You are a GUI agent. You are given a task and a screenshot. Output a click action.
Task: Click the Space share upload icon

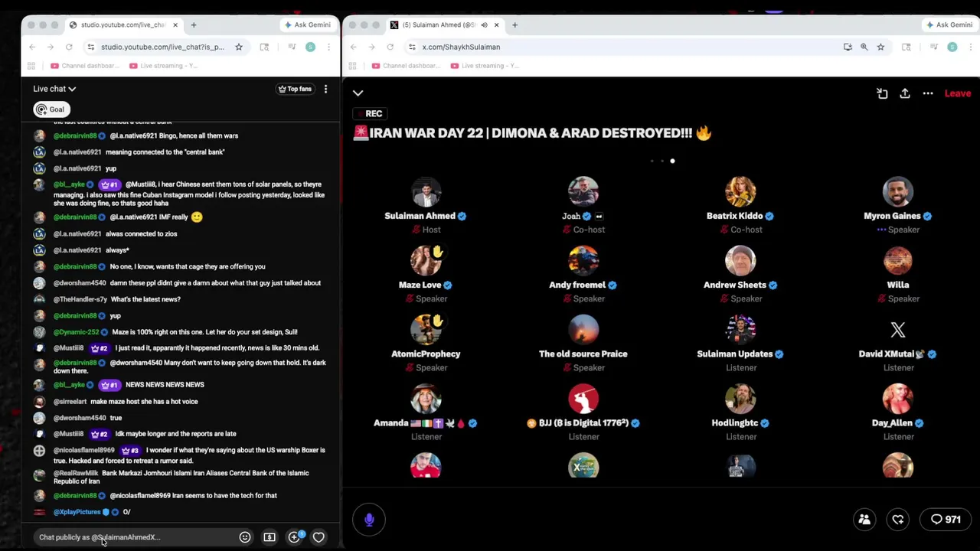pyautogui.click(x=905, y=93)
